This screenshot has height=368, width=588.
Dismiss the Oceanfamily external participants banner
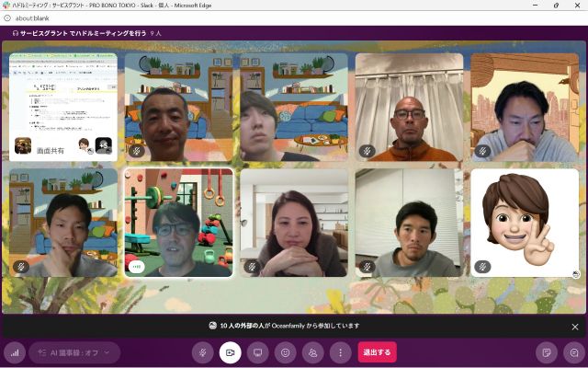point(575,326)
